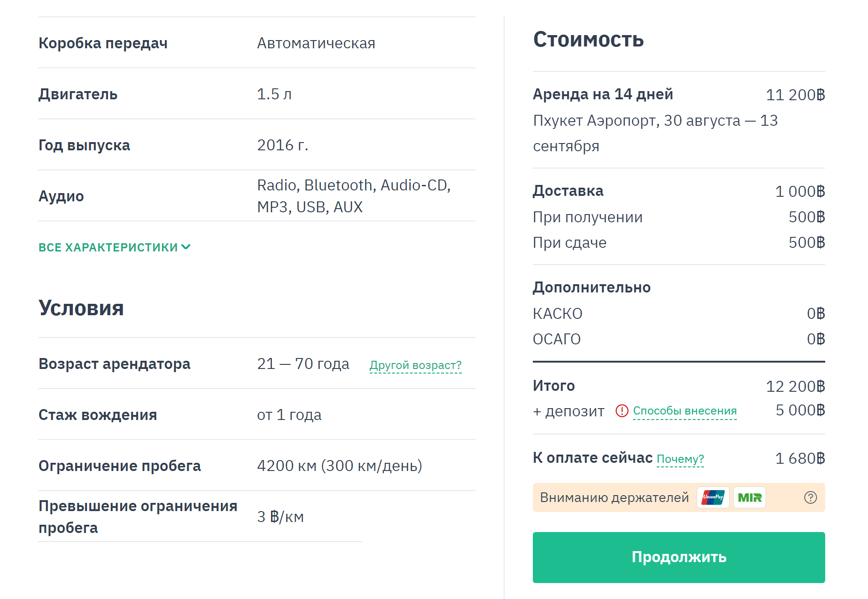Click the Дополнительно section heading

(x=592, y=287)
